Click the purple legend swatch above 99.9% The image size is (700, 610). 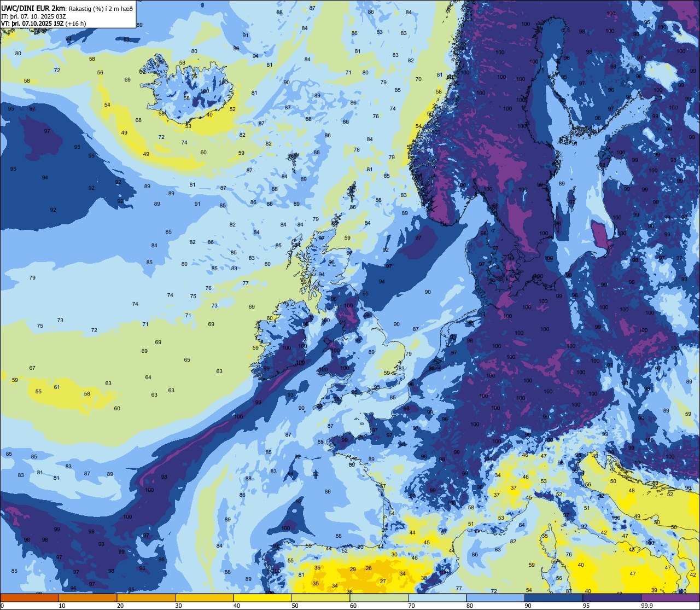pos(670,597)
